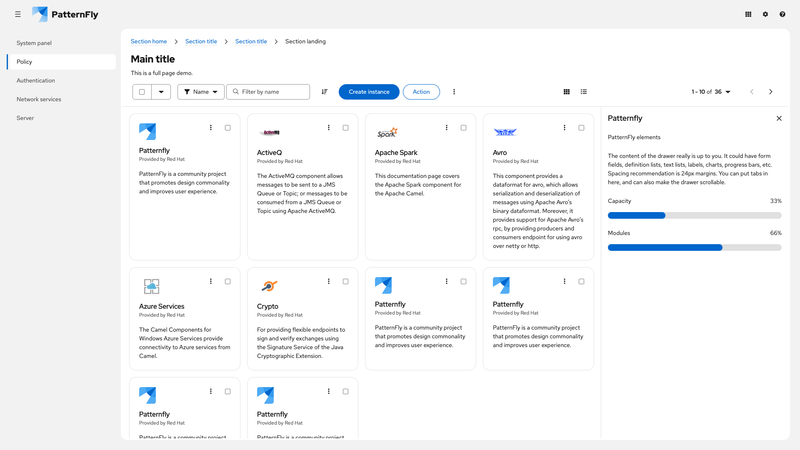Select the Crypto card checkbox

[345, 281]
